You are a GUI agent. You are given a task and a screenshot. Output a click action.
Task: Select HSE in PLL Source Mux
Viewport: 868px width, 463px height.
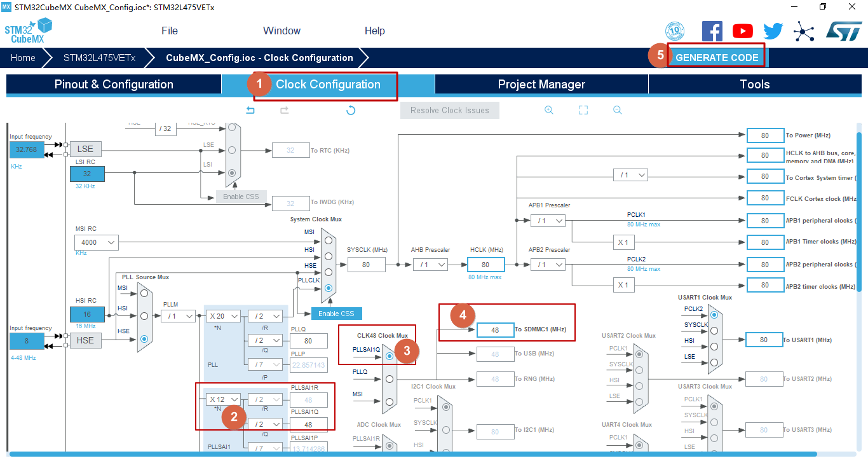[144, 339]
